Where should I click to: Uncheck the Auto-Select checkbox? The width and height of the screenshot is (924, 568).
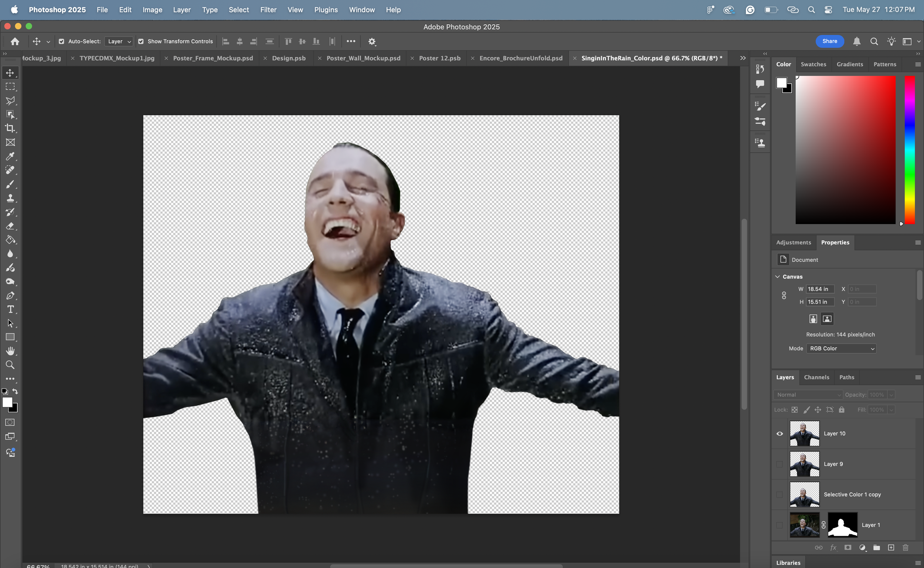coord(61,41)
